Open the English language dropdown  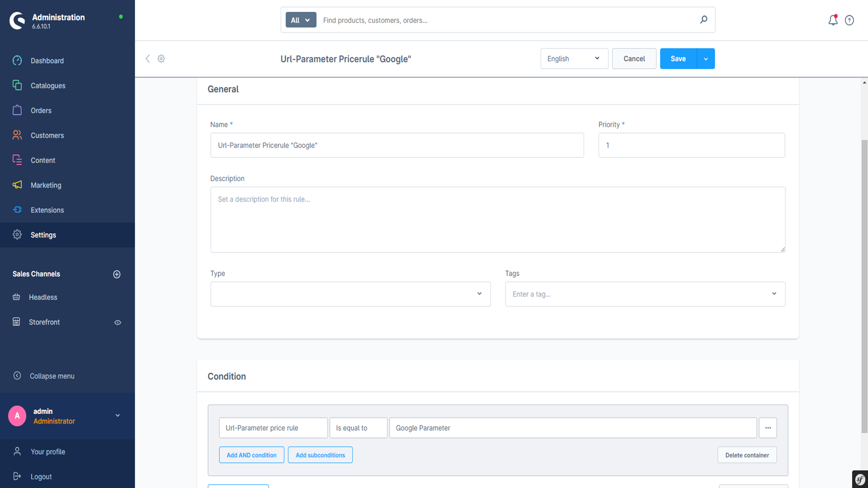pyautogui.click(x=574, y=59)
